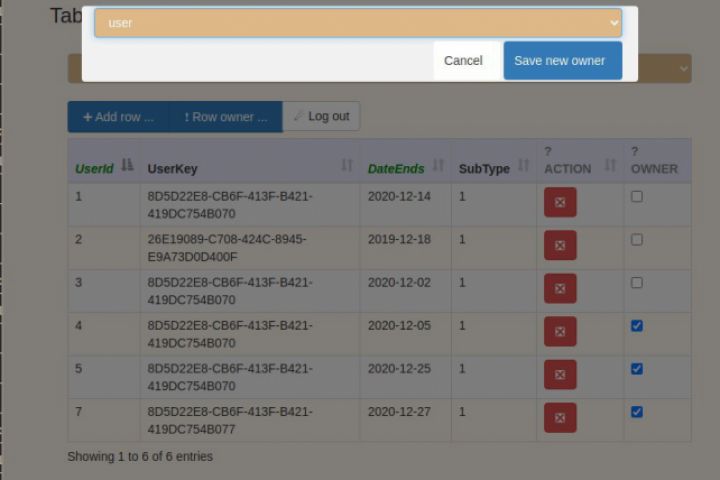
Task: Check owner box for UserId 2
Action: pos(636,240)
